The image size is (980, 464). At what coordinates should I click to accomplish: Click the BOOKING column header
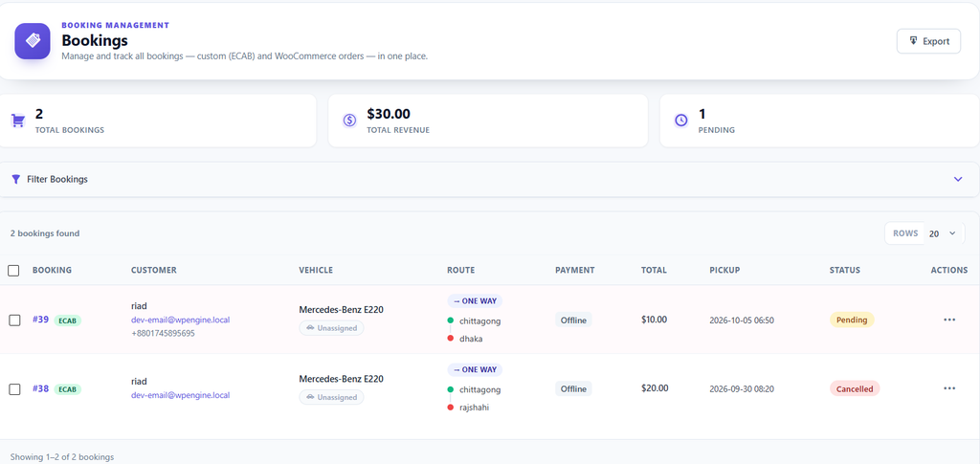click(52, 271)
